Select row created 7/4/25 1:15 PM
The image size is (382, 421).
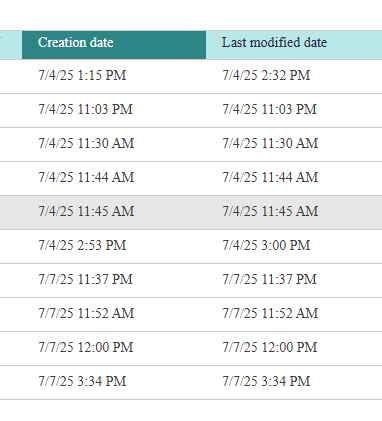pos(191,76)
